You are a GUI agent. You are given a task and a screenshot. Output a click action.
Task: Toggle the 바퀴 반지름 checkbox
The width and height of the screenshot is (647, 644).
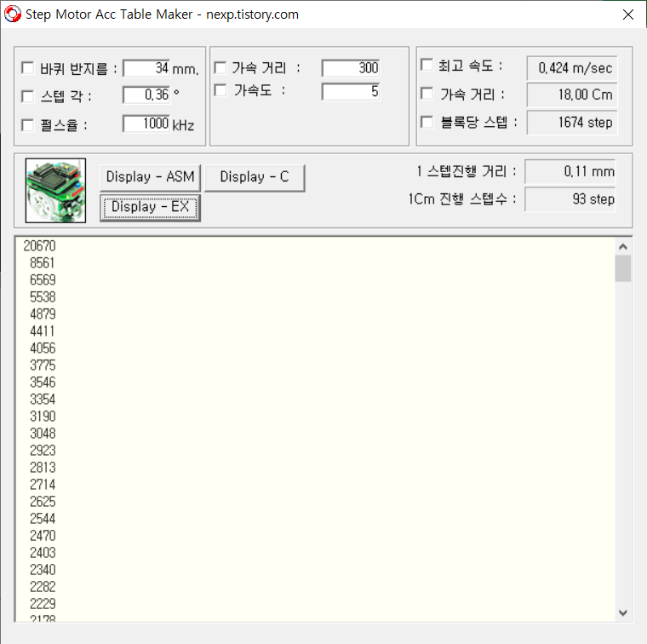pos(27,67)
